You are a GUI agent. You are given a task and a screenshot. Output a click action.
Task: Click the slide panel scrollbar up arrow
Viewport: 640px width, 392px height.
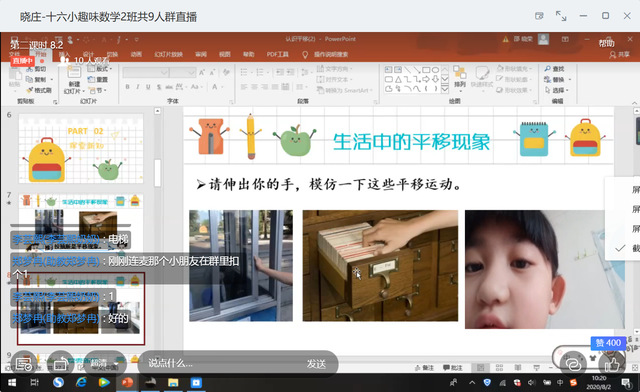[x=158, y=111]
